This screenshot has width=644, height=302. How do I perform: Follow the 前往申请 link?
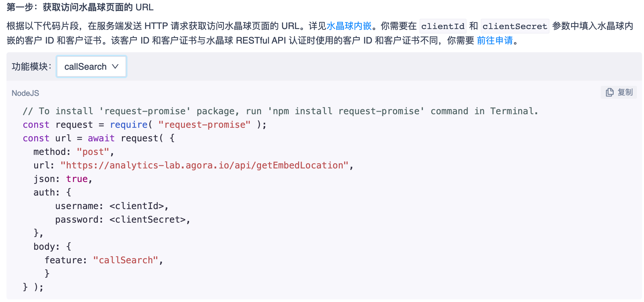tap(495, 40)
